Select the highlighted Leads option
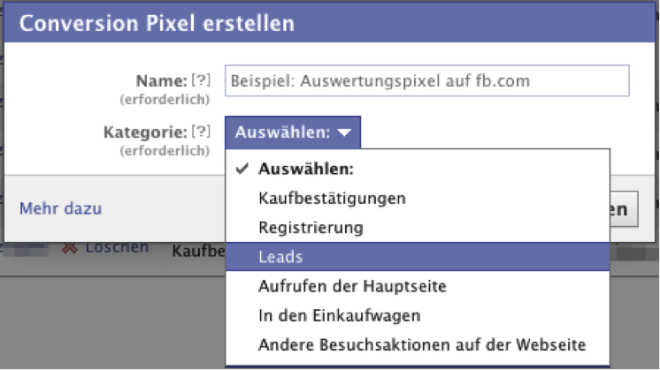Viewport: 660px width, 370px height. (418, 257)
